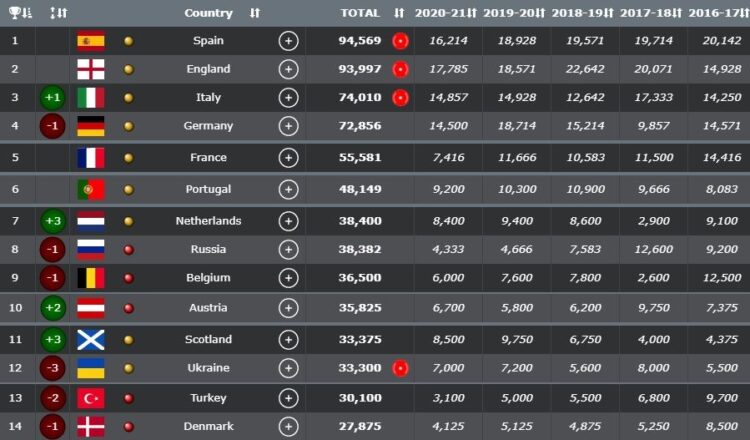Click the Turkey flag icon
The image size is (750, 440).
(x=91, y=398)
